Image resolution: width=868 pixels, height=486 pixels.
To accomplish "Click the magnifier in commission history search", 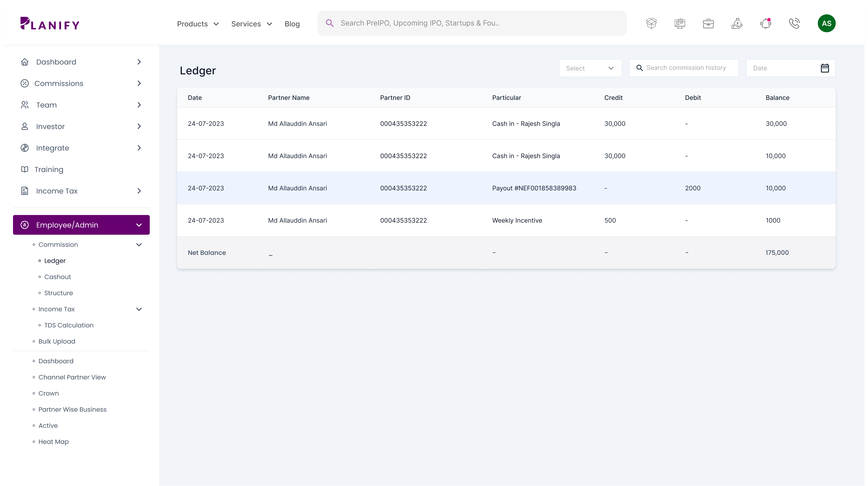I will coord(639,68).
